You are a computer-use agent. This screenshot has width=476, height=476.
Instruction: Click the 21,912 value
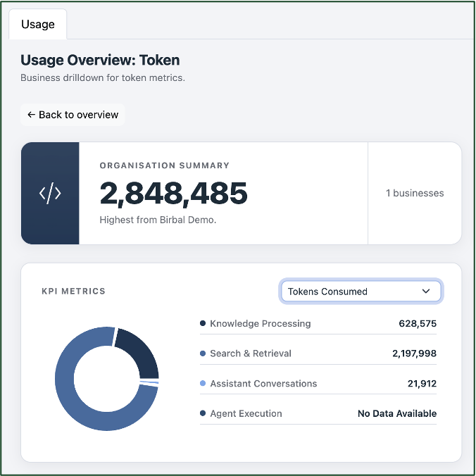(x=422, y=384)
